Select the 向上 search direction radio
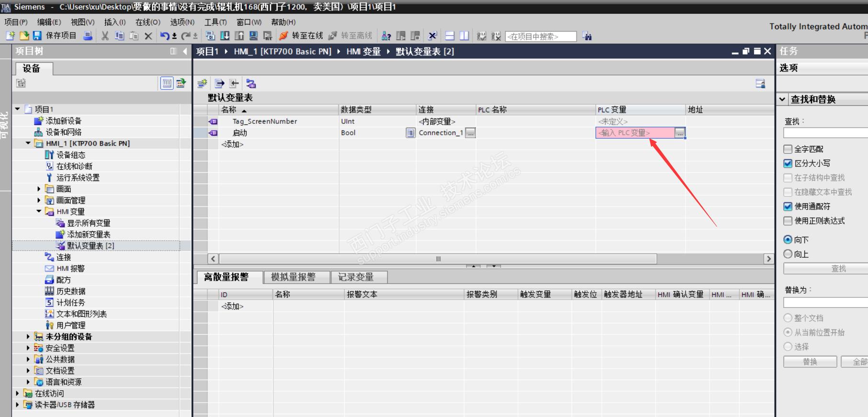 tap(788, 254)
